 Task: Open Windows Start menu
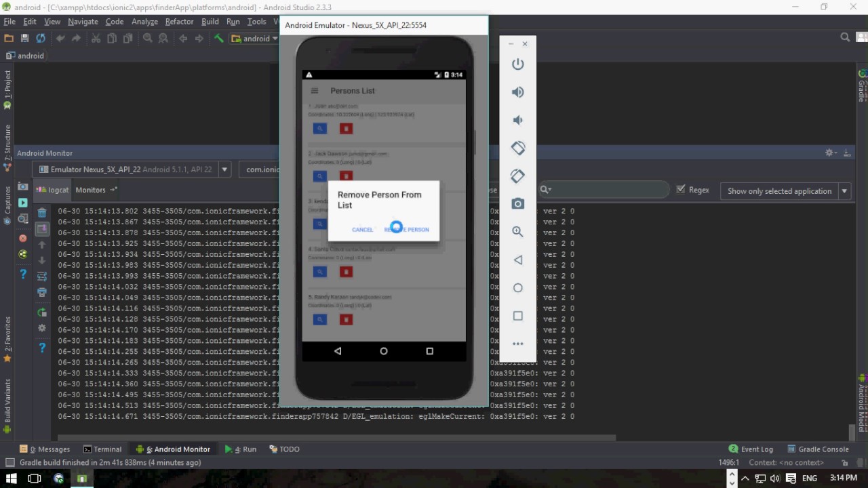[11, 479]
